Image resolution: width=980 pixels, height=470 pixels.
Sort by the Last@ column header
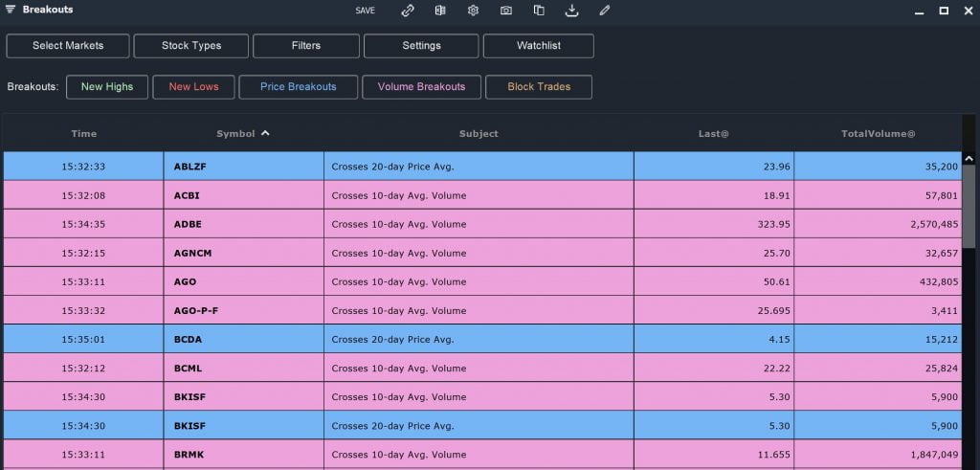point(714,133)
